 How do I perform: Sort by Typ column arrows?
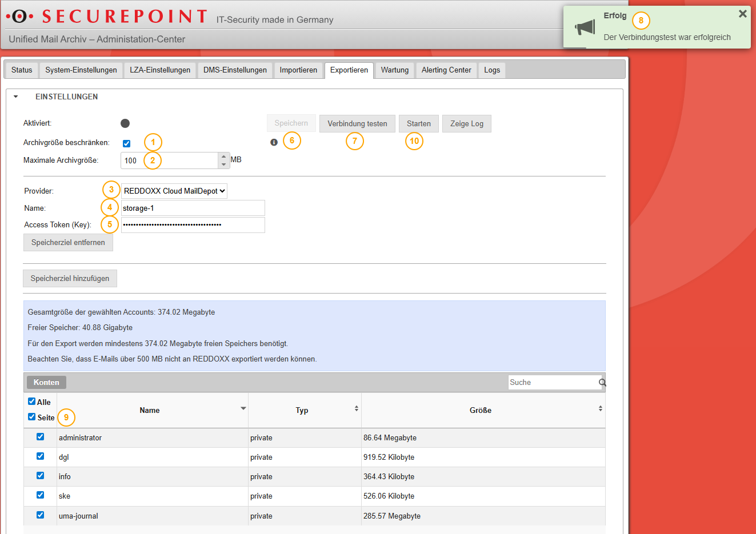click(357, 408)
